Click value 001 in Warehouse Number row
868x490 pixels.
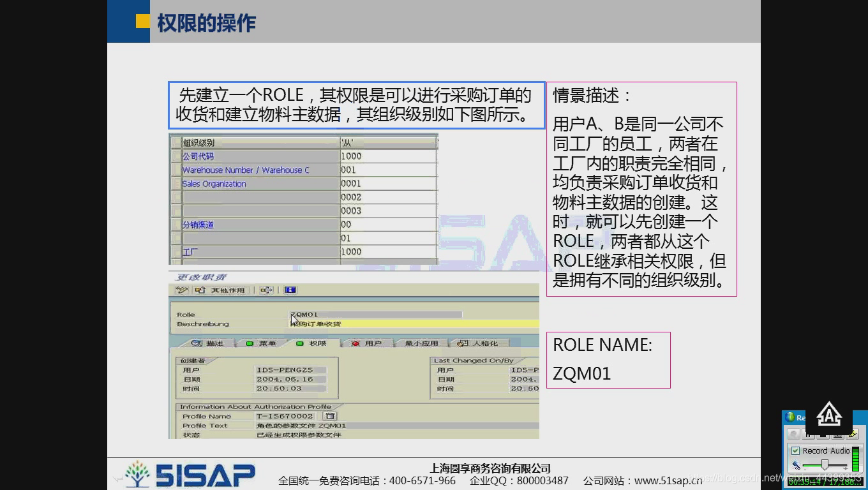click(387, 170)
